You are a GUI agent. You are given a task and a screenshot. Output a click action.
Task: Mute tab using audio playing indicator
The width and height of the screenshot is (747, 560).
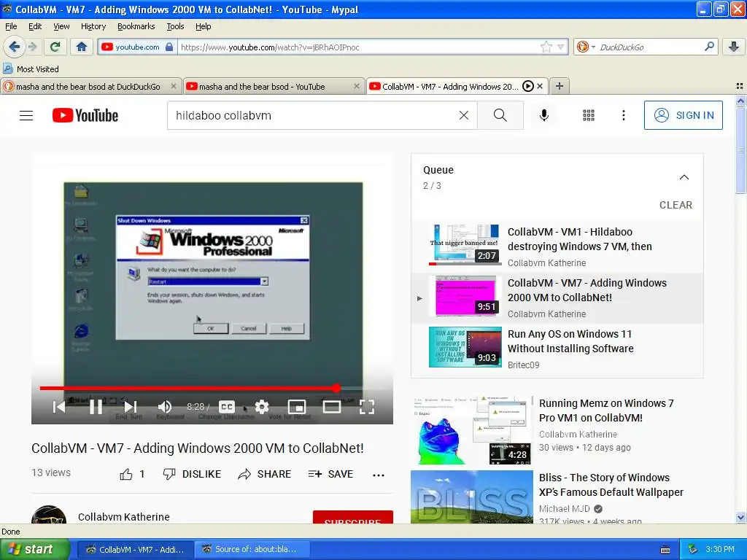(x=527, y=86)
